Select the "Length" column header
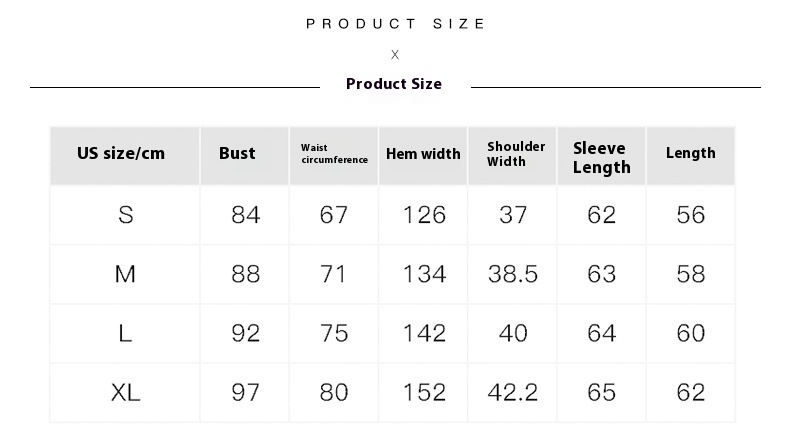The width and height of the screenshot is (790, 446). [690, 154]
